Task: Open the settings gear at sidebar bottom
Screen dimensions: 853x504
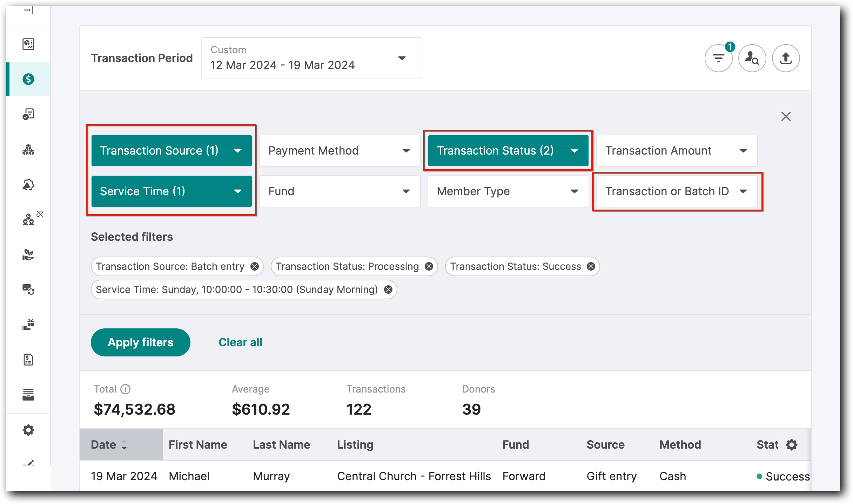Action: [x=29, y=430]
